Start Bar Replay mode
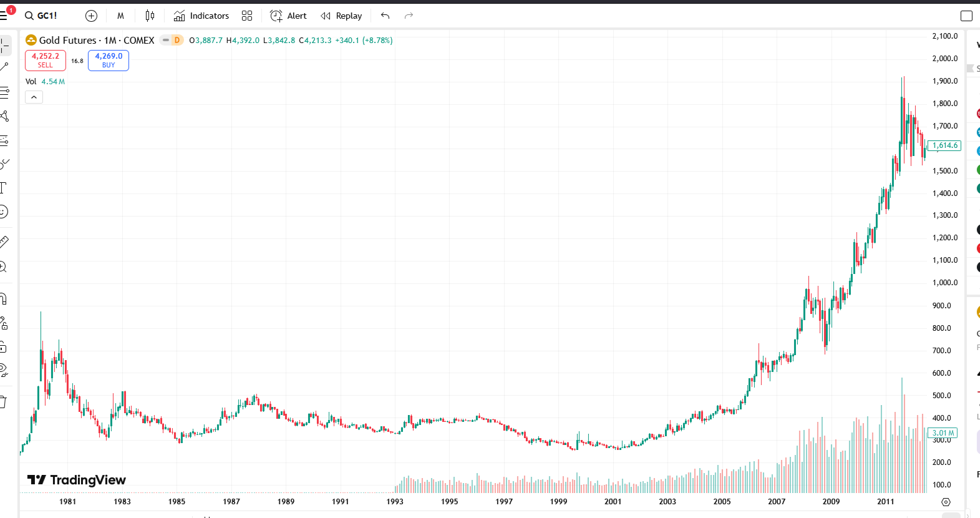 coord(341,16)
